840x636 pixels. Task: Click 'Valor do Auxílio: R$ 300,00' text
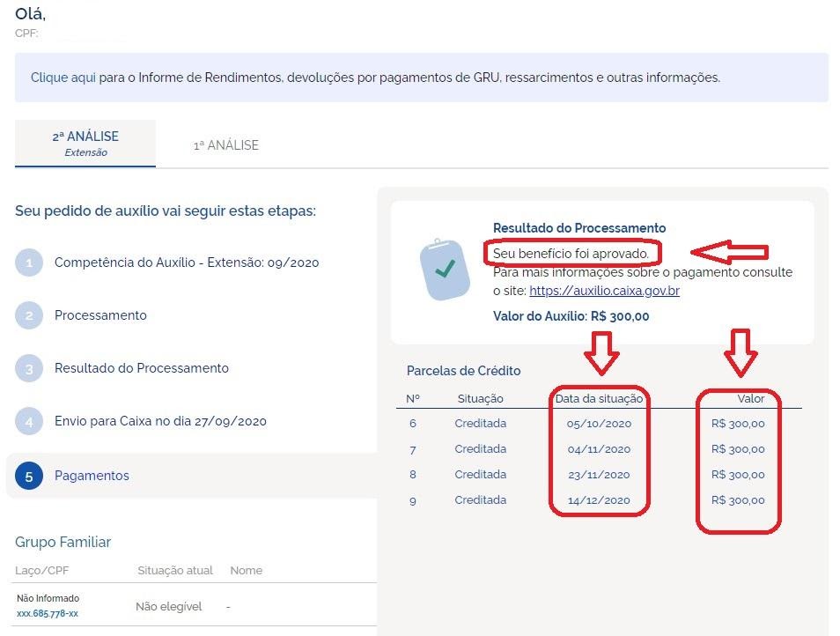click(x=571, y=316)
